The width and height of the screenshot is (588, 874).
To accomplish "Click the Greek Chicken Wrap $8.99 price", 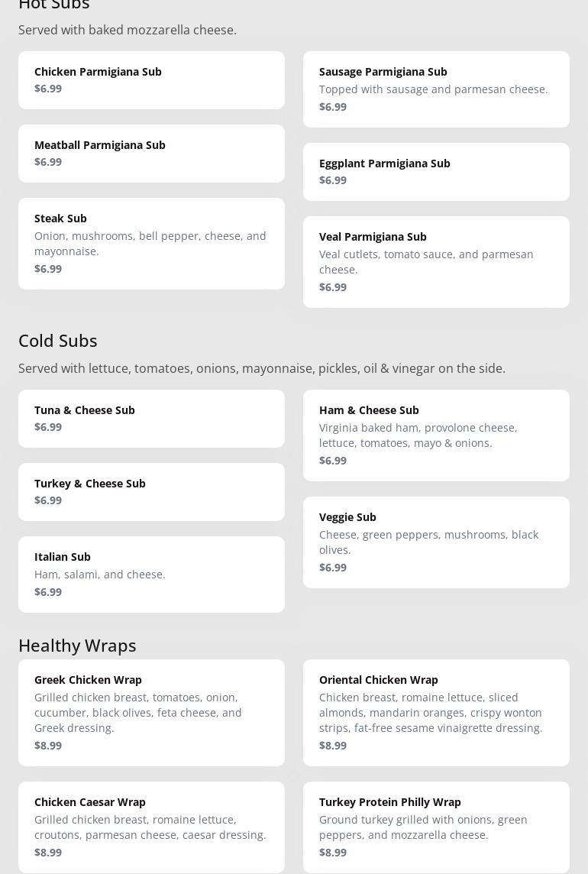I will (x=48, y=746).
